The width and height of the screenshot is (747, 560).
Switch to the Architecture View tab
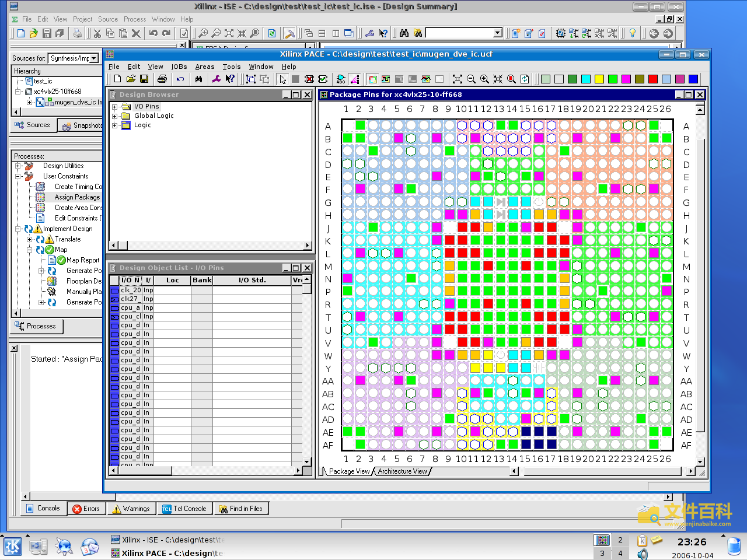coord(402,471)
